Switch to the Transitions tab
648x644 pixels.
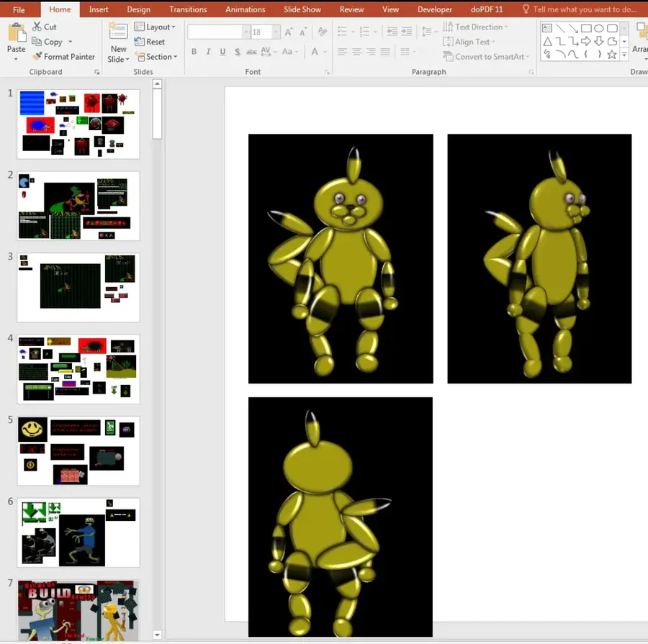pos(188,9)
